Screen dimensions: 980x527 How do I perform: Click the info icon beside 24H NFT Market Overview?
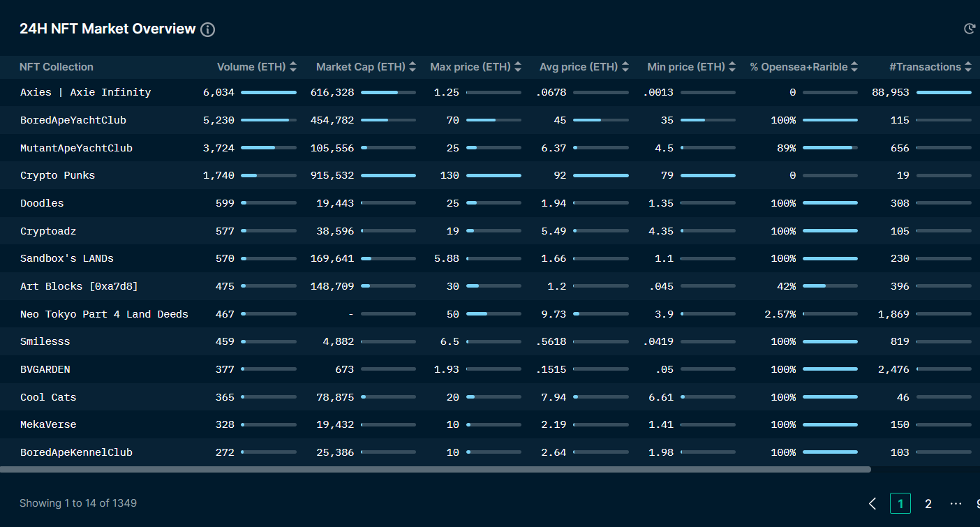208,29
